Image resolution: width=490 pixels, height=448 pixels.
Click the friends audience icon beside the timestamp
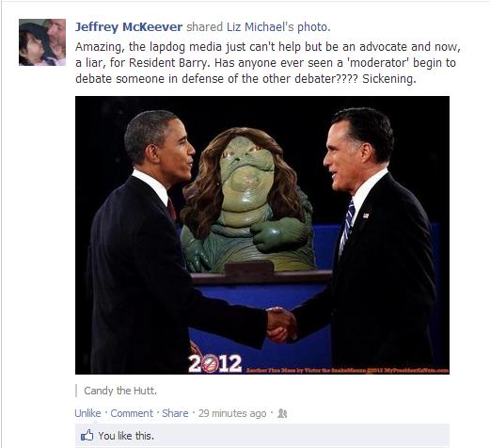282,413
